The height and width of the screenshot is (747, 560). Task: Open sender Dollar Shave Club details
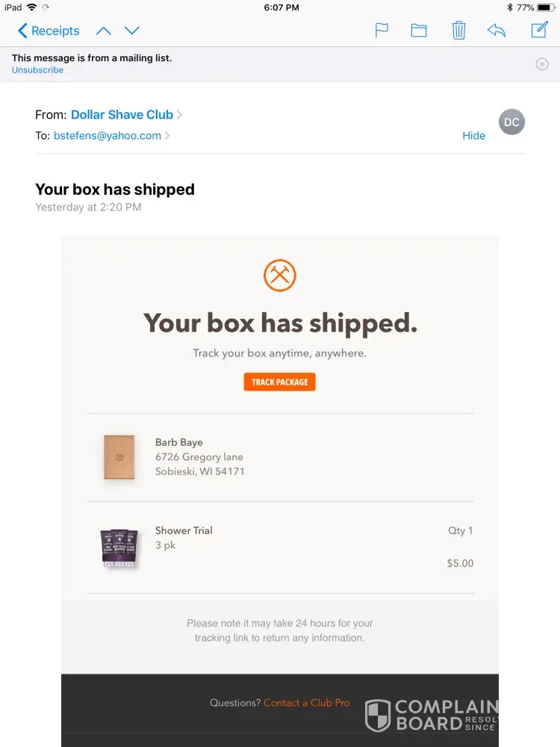tap(122, 114)
